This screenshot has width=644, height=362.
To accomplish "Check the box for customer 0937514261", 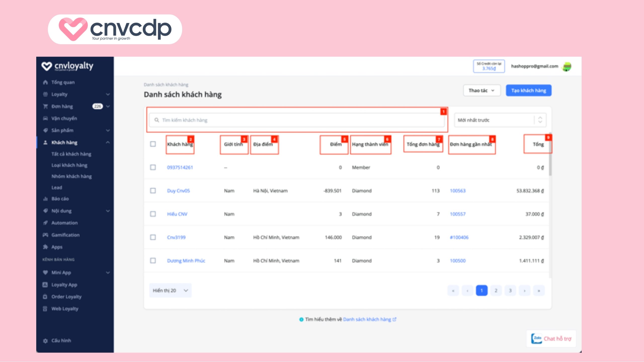I will point(153,167).
